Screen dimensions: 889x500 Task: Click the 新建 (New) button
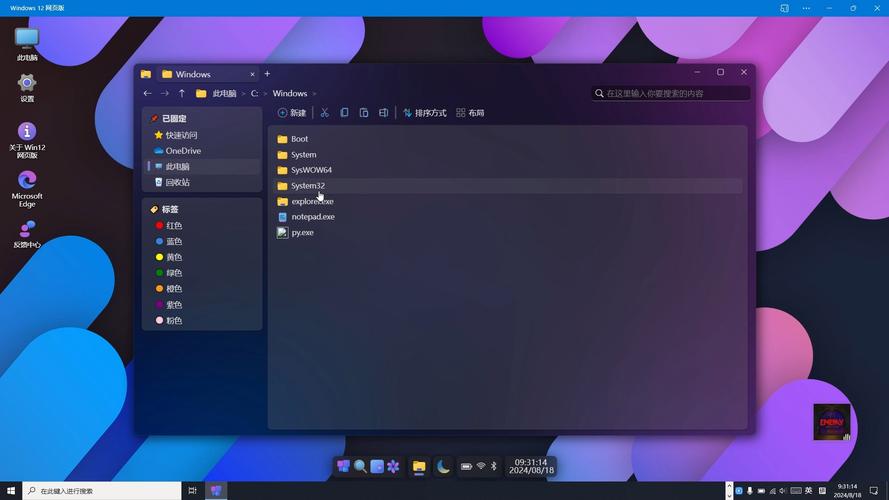(292, 113)
